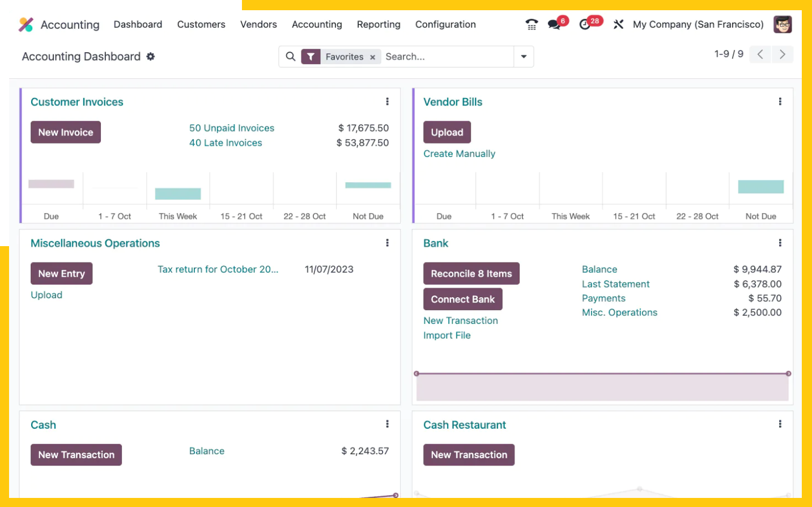Open the Bank card three-dot menu
Image resolution: width=812 pixels, height=507 pixels.
click(x=780, y=243)
